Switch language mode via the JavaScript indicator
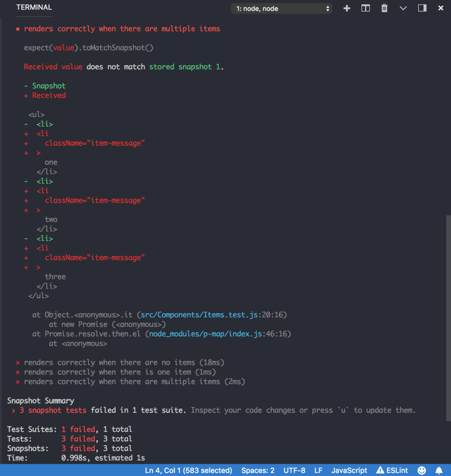This screenshot has width=451, height=476. click(349, 471)
